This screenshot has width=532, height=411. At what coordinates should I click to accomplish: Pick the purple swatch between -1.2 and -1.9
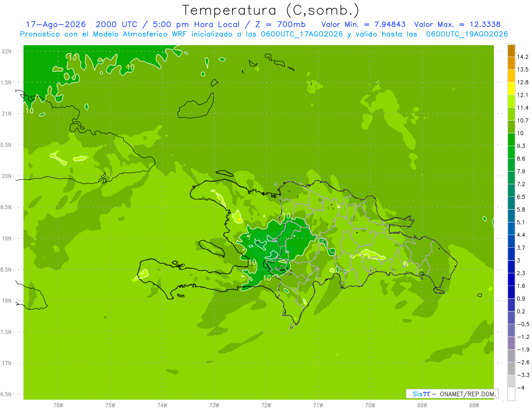click(511, 343)
